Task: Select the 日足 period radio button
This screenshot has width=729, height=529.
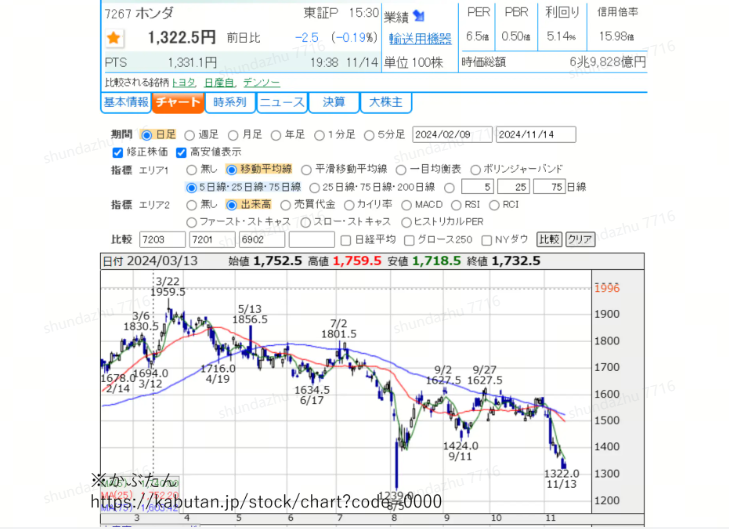Action: pos(146,135)
